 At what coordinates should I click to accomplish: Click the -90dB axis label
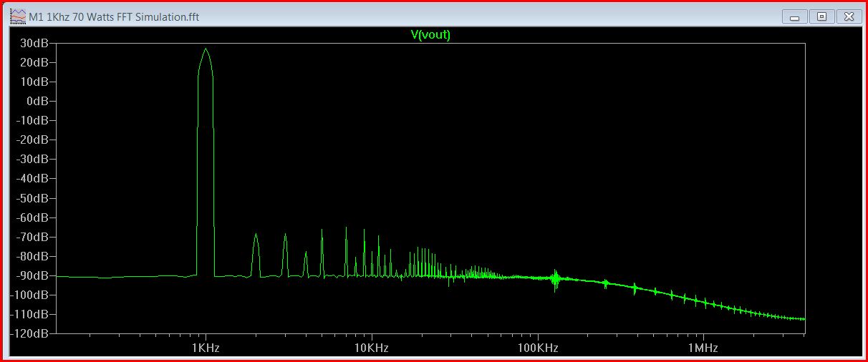coord(33,275)
